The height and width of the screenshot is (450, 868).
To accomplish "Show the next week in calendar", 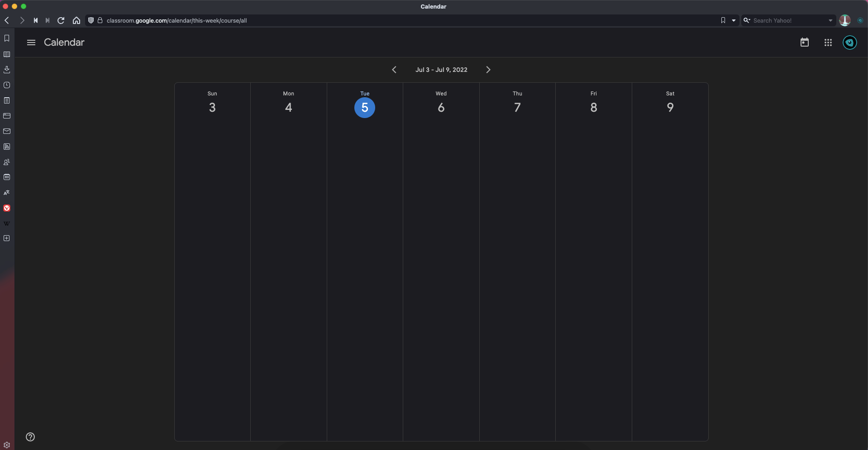I will pyautogui.click(x=488, y=70).
